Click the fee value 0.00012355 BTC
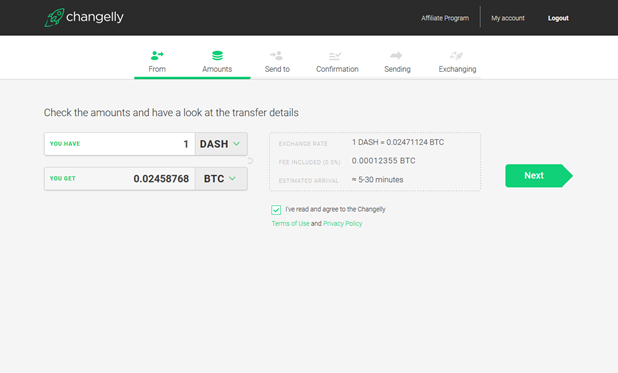 (x=383, y=161)
